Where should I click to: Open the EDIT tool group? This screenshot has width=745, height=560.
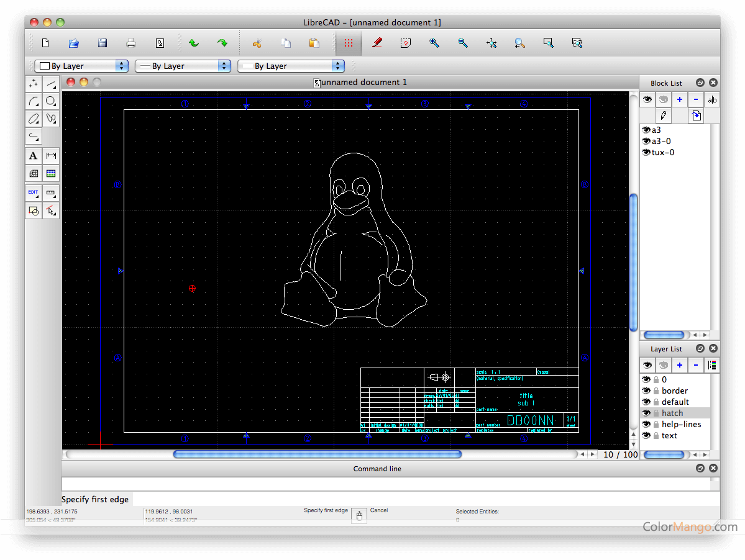pos(33,193)
